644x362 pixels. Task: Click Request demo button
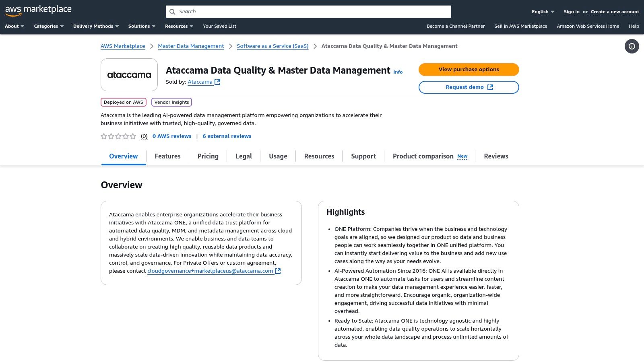[x=469, y=87]
